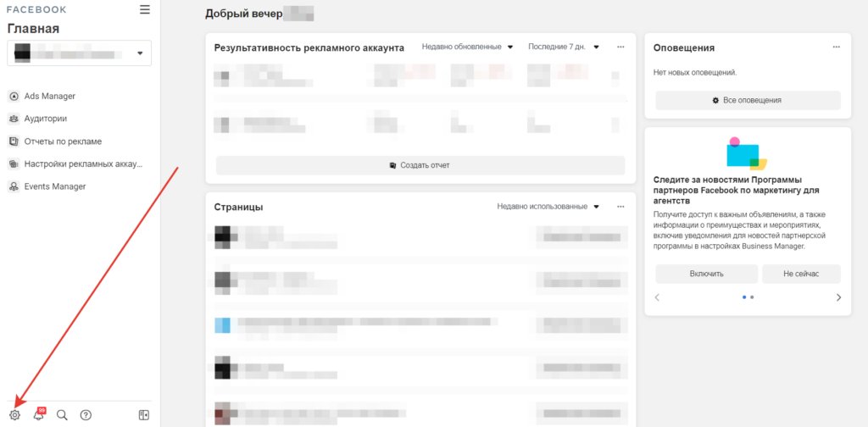Go to next promo card with right chevron

tap(838, 297)
